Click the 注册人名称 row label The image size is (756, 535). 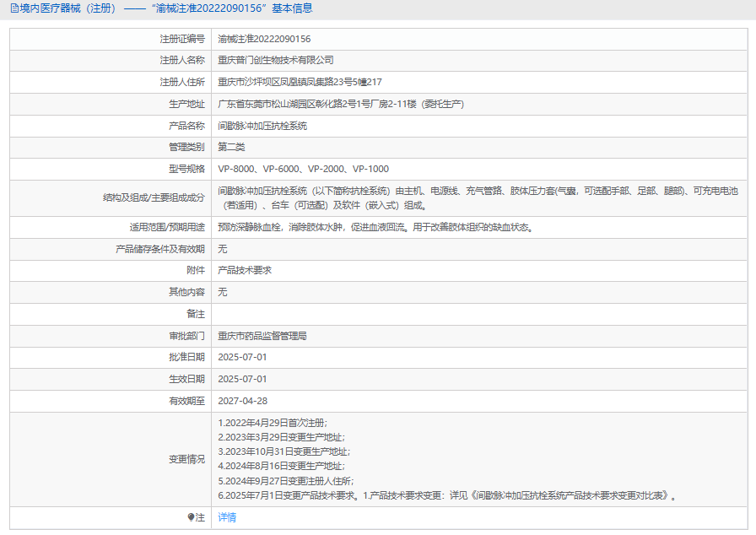point(182,60)
